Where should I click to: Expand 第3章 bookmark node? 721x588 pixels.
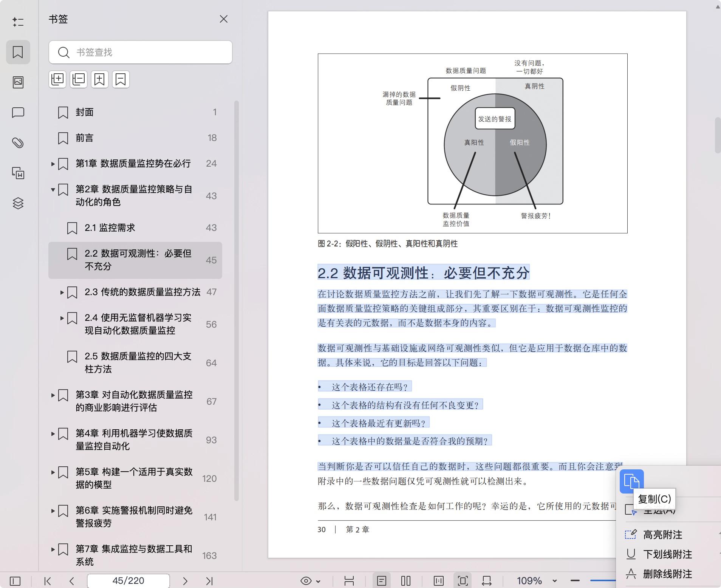(x=53, y=395)
